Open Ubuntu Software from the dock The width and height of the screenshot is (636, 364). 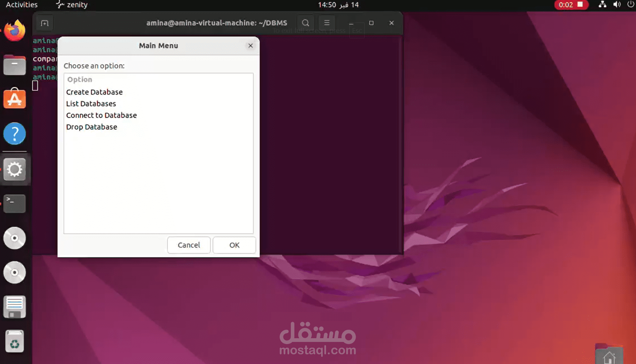click(15, 98)
